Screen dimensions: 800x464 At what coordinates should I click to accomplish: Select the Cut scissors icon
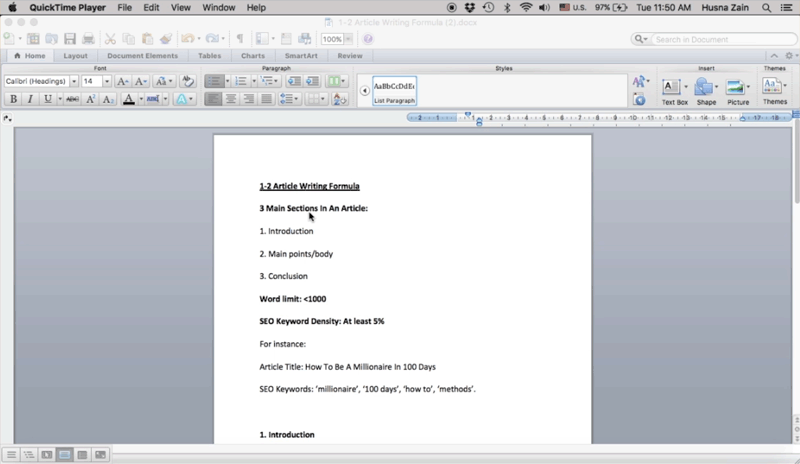(x=112, y=39)
